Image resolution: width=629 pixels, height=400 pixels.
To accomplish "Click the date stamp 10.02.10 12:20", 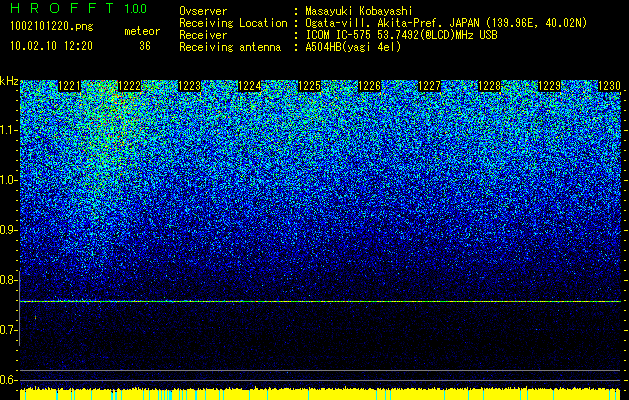I will [x=51, y=46].
